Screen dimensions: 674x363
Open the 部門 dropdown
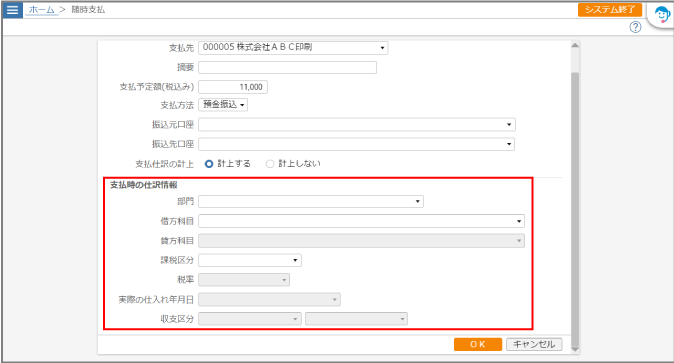coord(311,201)
